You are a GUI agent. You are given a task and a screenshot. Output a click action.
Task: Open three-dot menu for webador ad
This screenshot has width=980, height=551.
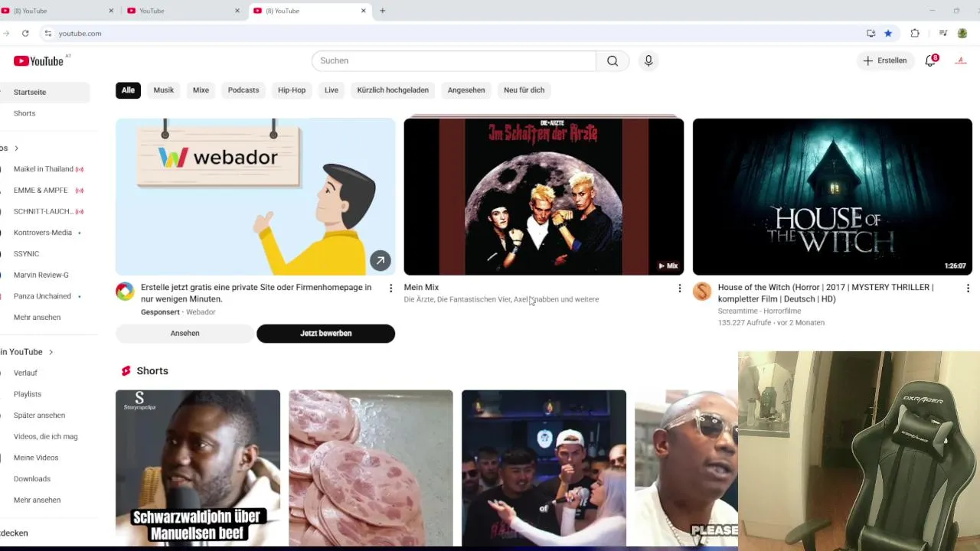(390, 289)
